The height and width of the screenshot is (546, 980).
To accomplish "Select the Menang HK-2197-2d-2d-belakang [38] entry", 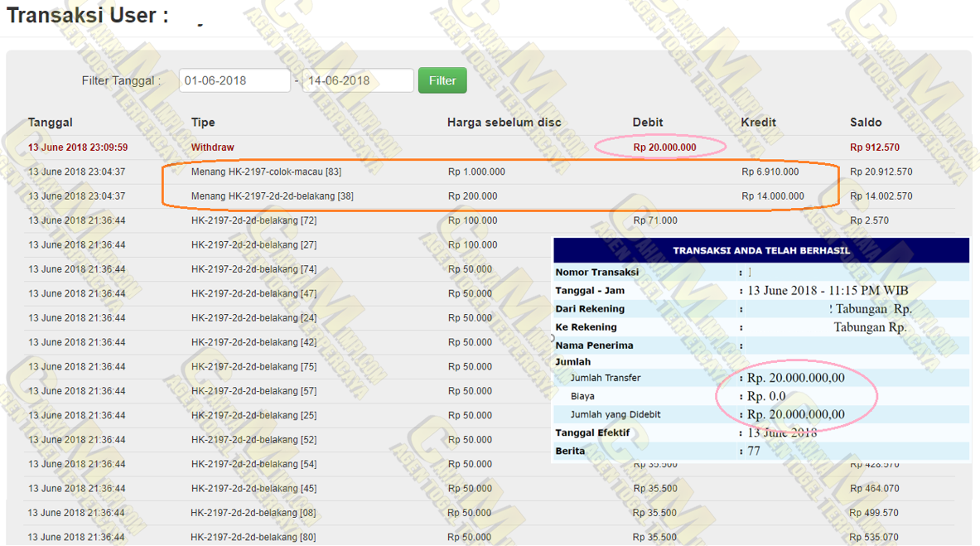I will [x=273, y=196].
